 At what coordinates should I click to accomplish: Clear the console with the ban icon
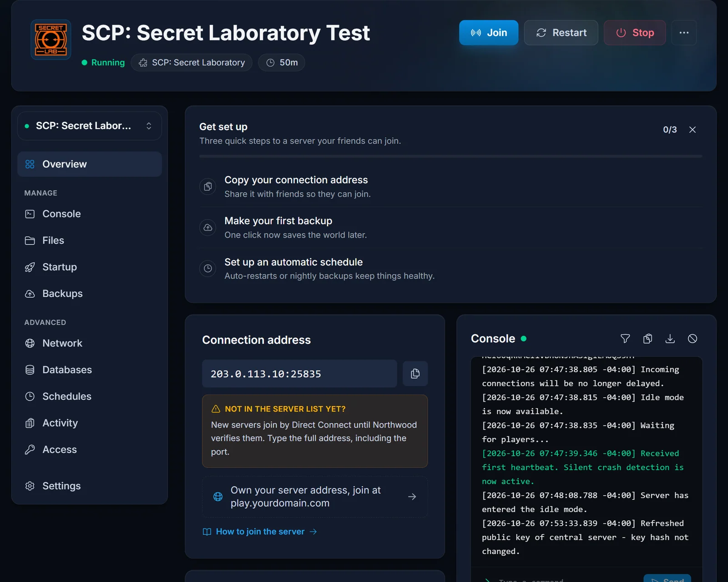click(x=693, y=339)
